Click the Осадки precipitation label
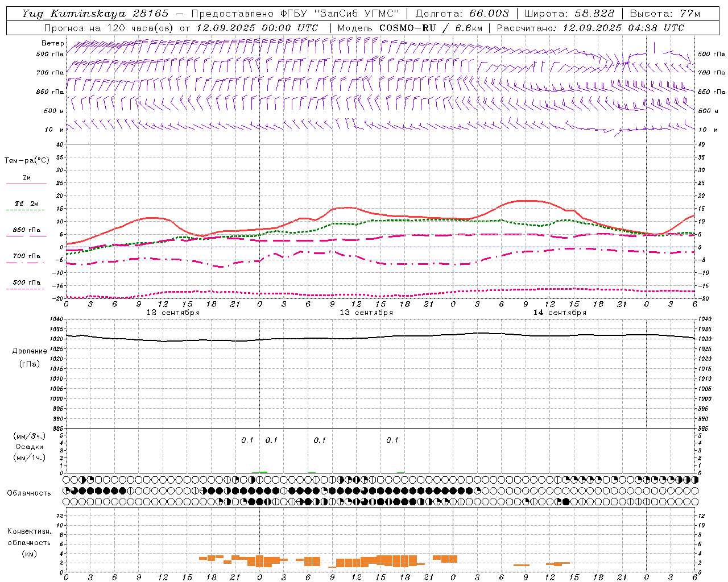 (x=29, y=447)
